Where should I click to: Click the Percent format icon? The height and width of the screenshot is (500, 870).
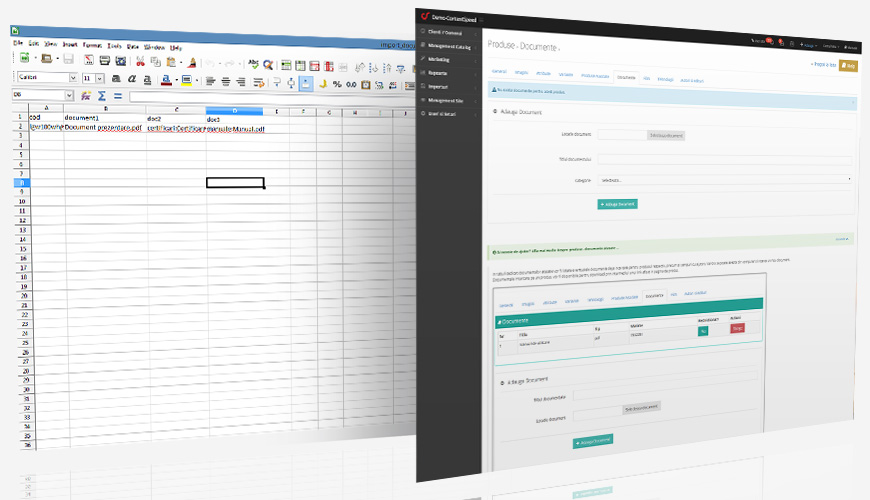337,84
